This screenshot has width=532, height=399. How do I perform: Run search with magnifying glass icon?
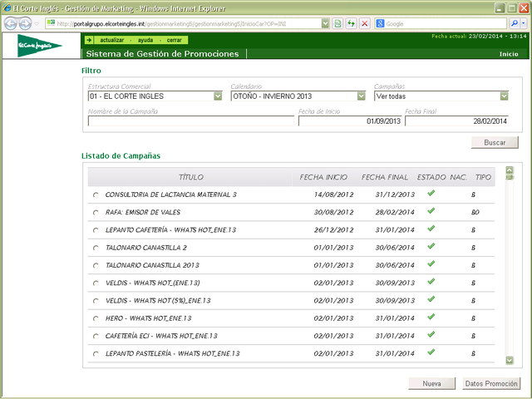515,23
